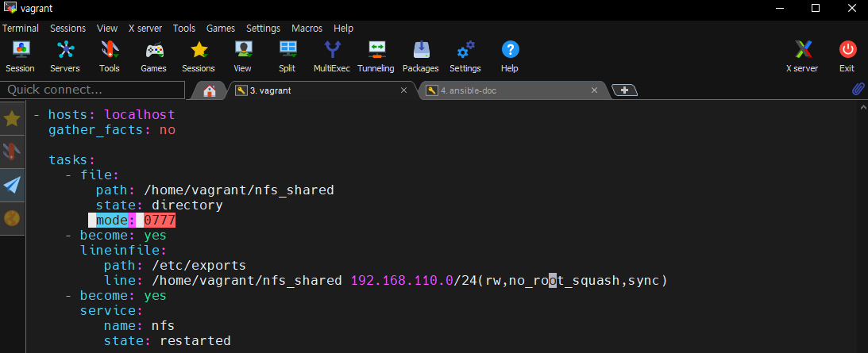868x353 pixels.
Task: Open the Sessions menu in menu bar
Action: click(68, 29)
